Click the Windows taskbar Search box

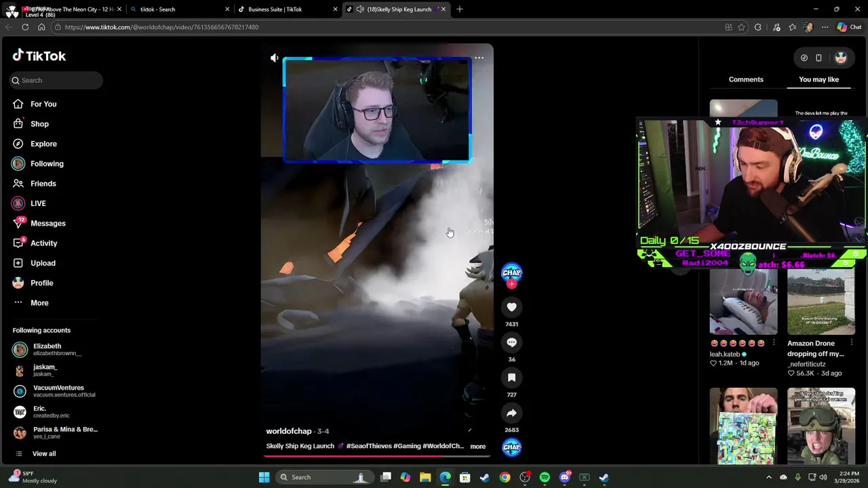325,477
